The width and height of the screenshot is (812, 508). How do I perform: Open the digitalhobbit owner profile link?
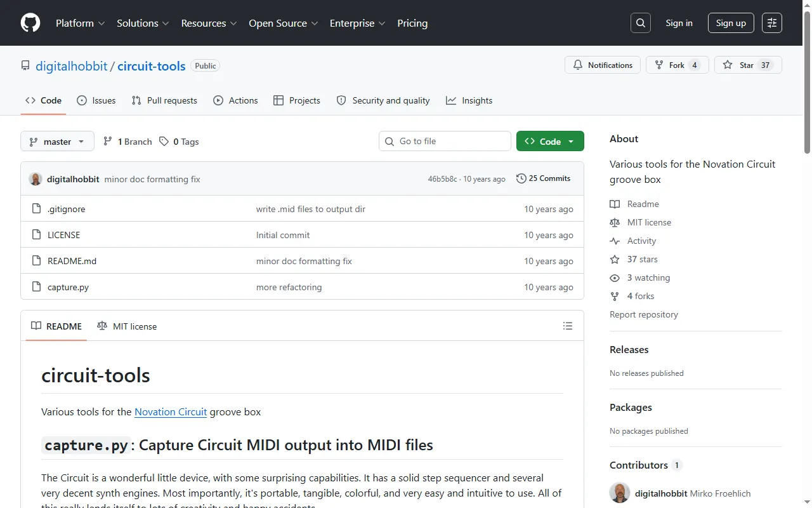72,66
